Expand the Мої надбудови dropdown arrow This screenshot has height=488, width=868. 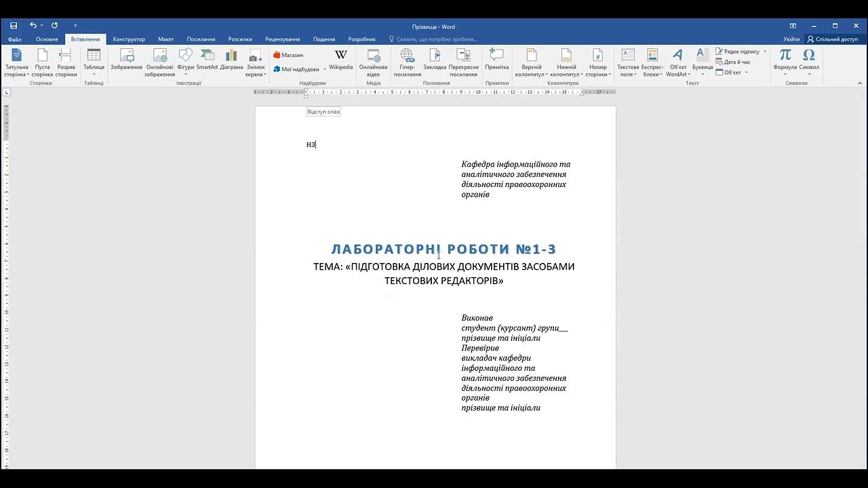325,69
